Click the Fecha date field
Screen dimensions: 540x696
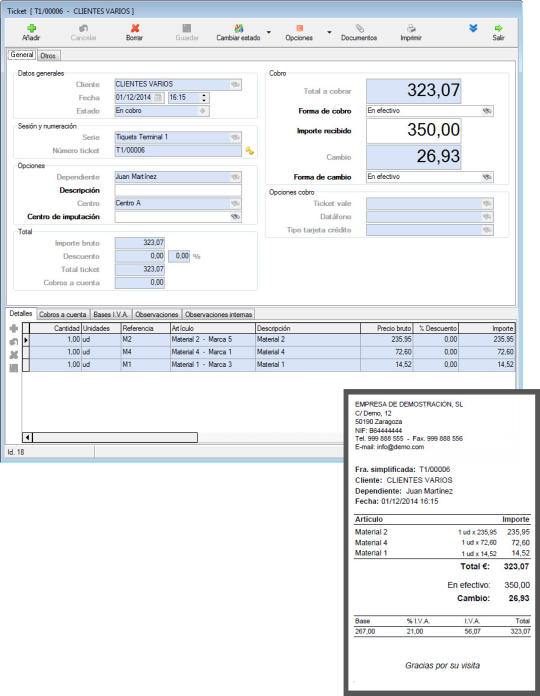point(139,97)
